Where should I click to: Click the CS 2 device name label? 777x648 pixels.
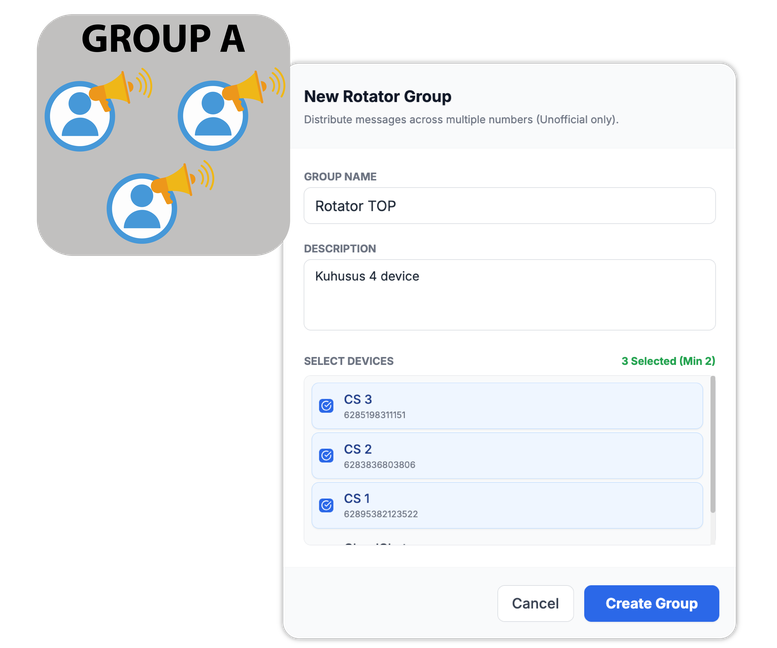(x=358, y=449)
